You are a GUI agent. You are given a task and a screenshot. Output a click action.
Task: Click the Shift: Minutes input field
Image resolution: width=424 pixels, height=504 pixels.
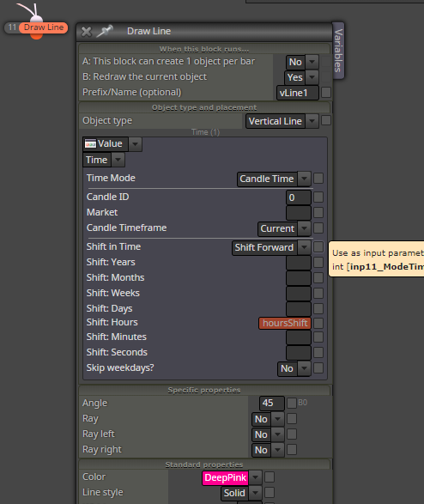coord(299,337)
